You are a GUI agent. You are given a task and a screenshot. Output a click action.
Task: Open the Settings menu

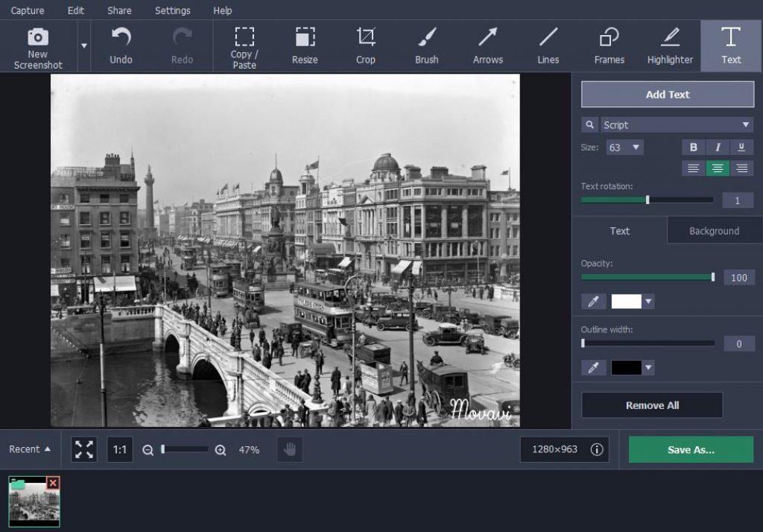[x=171, y=10]
